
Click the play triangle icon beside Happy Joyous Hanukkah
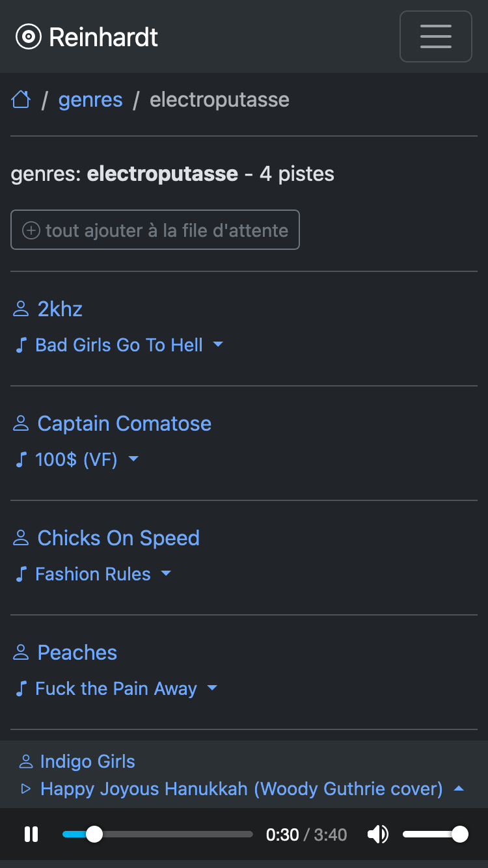(26, 789)
